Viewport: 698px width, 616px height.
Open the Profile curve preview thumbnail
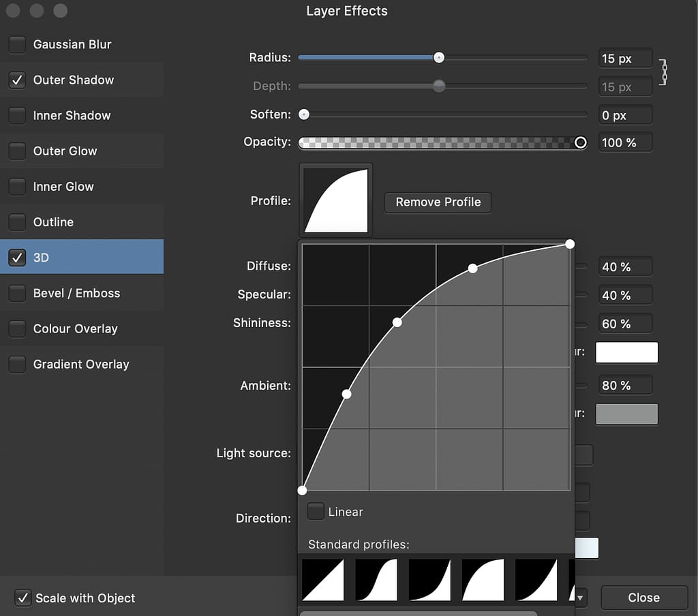tap(335, 199)
